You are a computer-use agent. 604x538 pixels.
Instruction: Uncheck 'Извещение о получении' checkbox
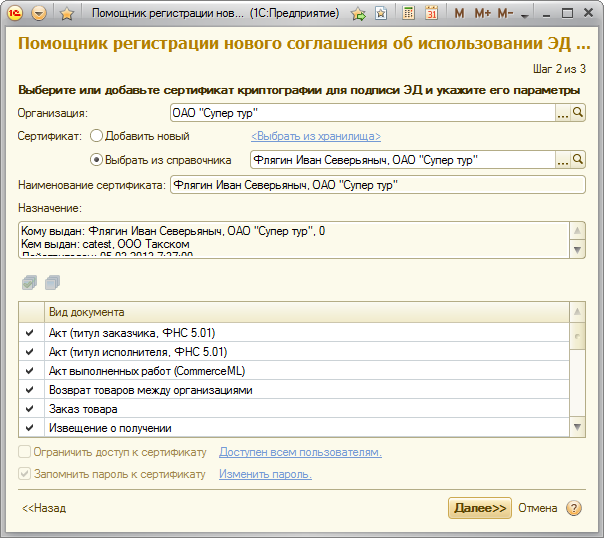click(x=29, y=428)
